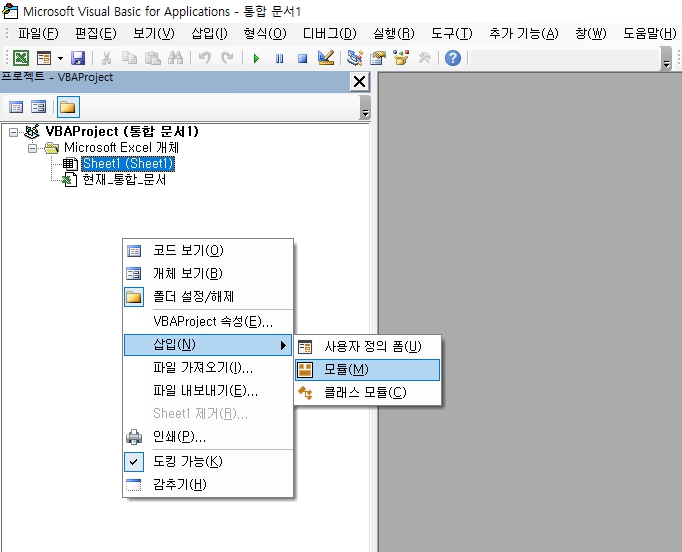This screenshot has width=682, height=552.
Task: Click the Undo toolbar icon
Action: click(204, 58)
